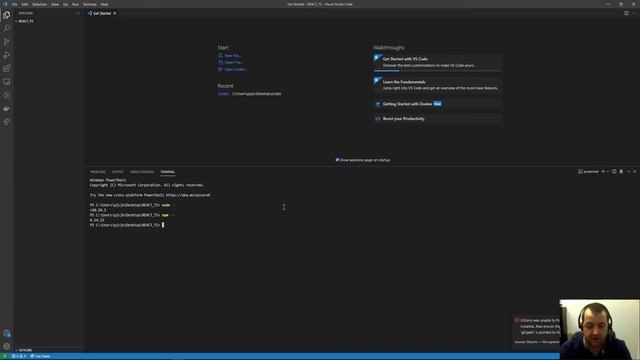Open Get Started with VS Code walkthrough
640x360 pixels.
(x=438, y=62)
